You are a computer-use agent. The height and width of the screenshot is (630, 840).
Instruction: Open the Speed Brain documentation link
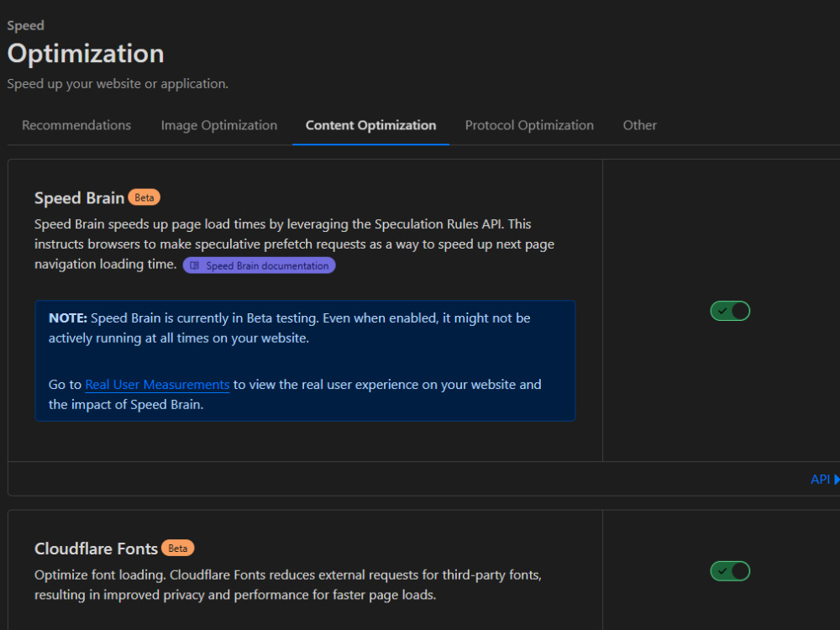click(260, 265)
